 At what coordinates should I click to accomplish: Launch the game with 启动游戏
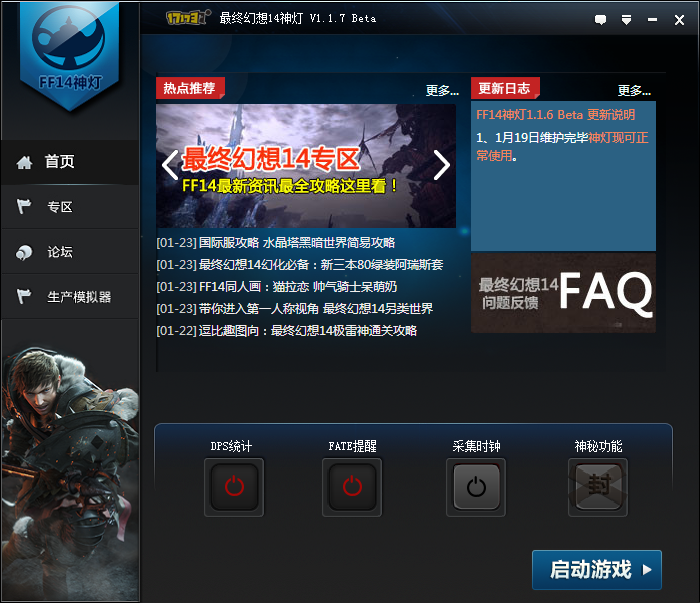pos(597,570)
